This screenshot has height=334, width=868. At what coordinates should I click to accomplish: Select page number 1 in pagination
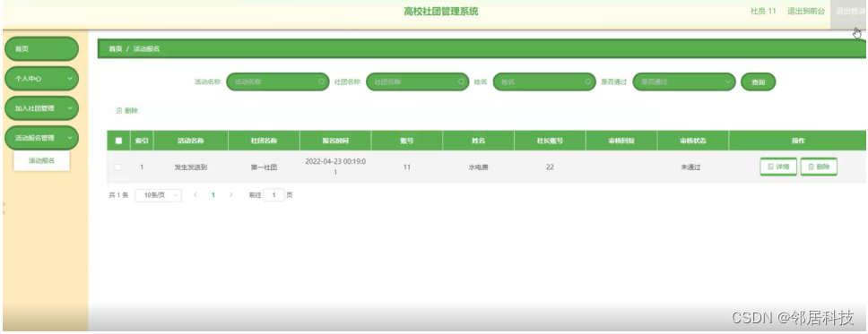coord(213,195)
